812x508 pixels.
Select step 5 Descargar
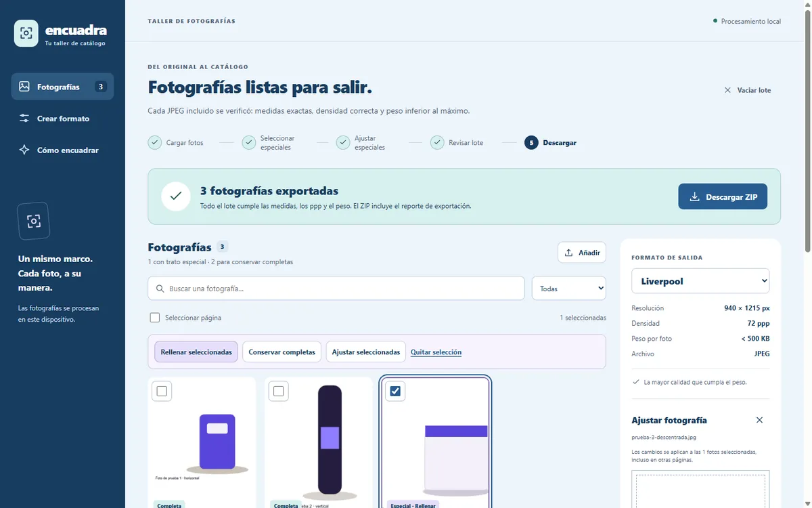click(551, 143)
